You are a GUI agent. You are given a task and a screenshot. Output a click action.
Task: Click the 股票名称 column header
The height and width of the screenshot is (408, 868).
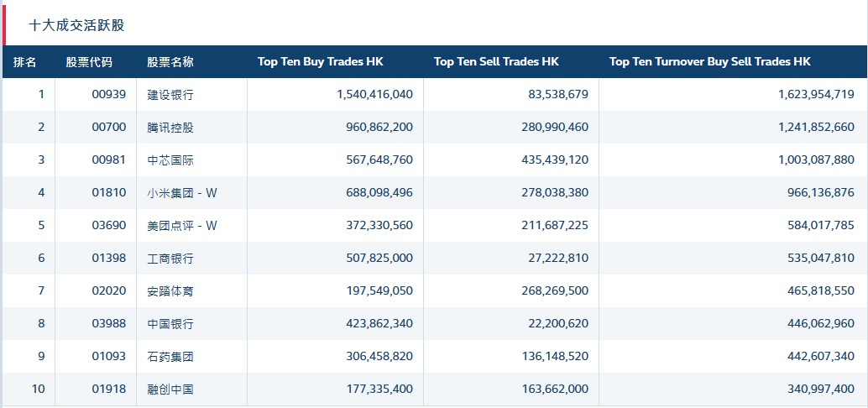pyautogui.click(x=170, y=62)
